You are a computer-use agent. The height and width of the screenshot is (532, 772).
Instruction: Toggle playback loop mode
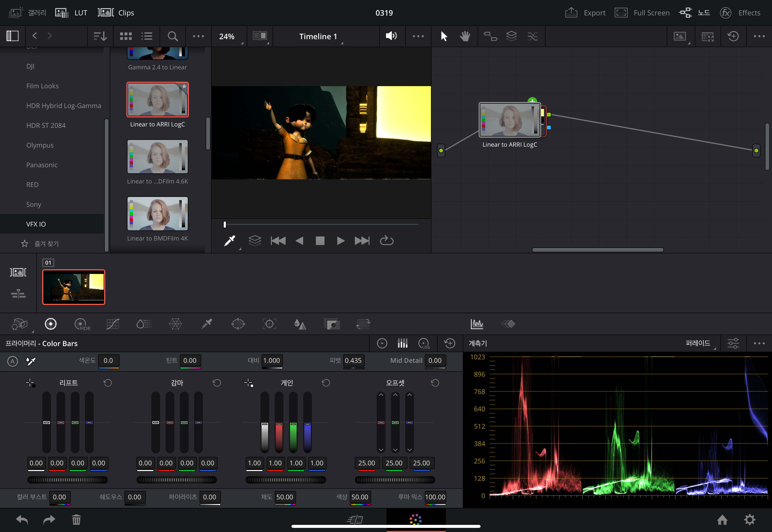point(387,240)
